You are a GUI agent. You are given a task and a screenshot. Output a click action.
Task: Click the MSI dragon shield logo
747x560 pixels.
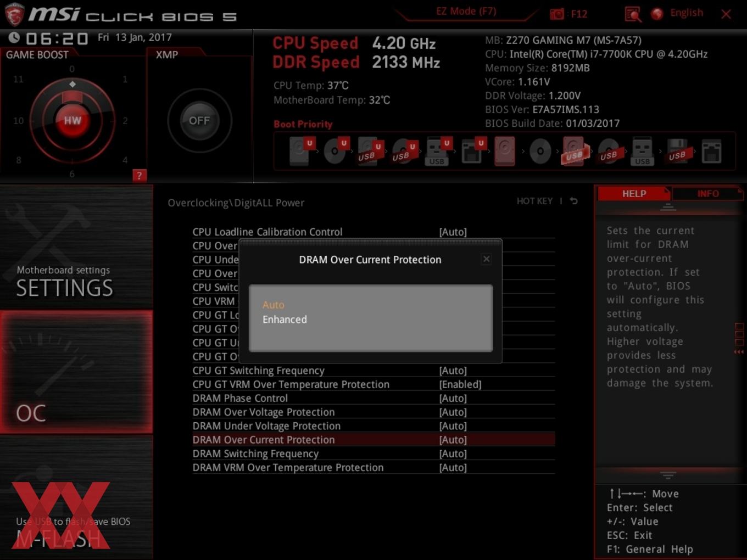14,14
